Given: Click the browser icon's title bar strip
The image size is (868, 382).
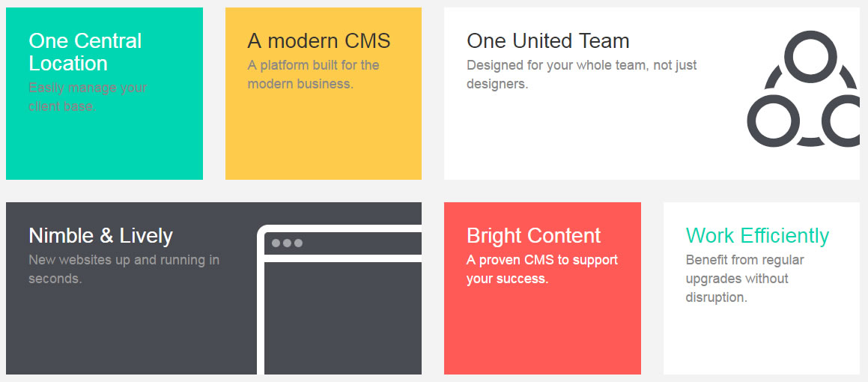Looking at the screenshot, I should pyautogui.click(x=343, y=243).
